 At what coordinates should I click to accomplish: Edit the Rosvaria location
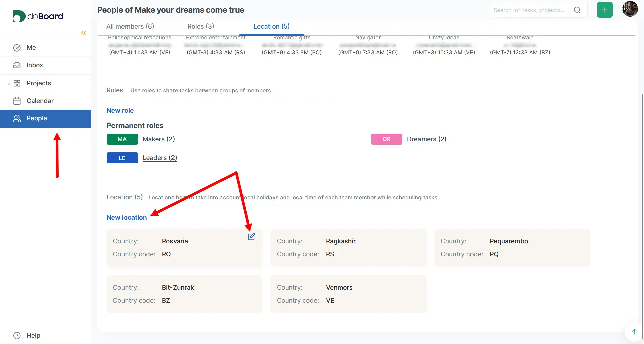pyautogui.click(x=251, y=237)
